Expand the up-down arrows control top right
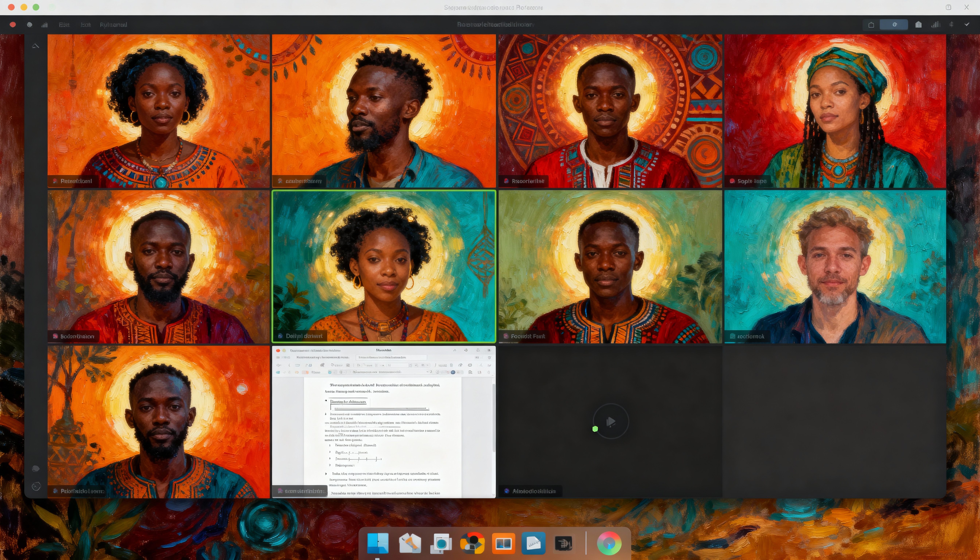The image size is (980, 560). pos(951,25)
